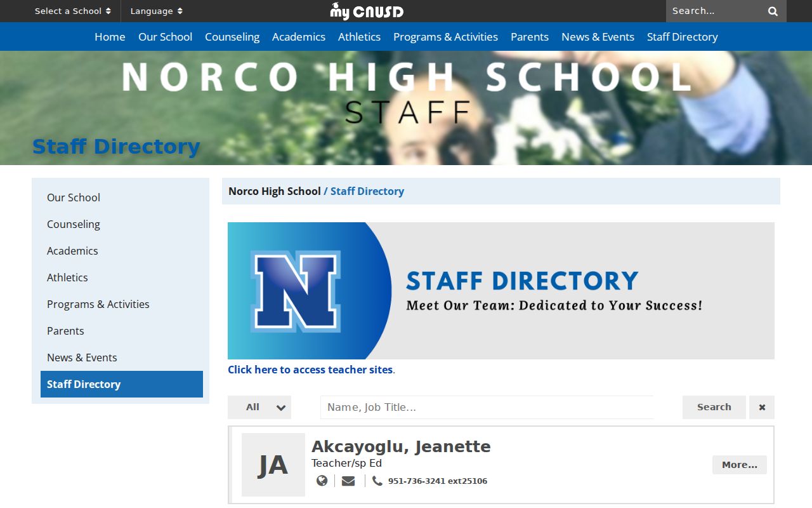Focus the Name, Job Title search field
The width and height of the screenshot is (812, 508).
487,407
